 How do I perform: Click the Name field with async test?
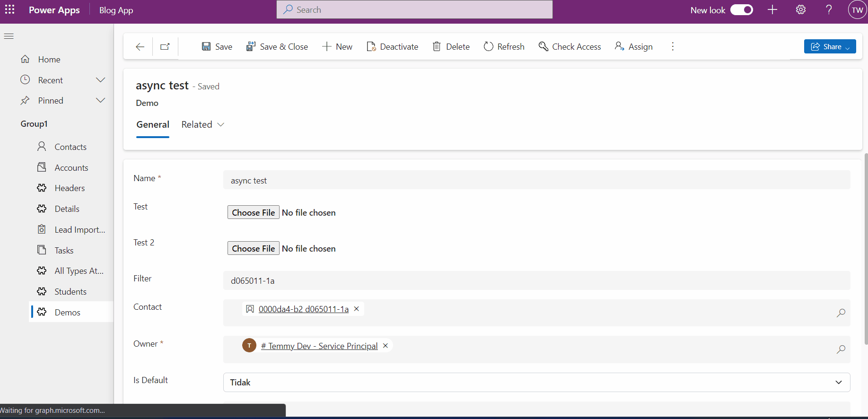point(536,180)
